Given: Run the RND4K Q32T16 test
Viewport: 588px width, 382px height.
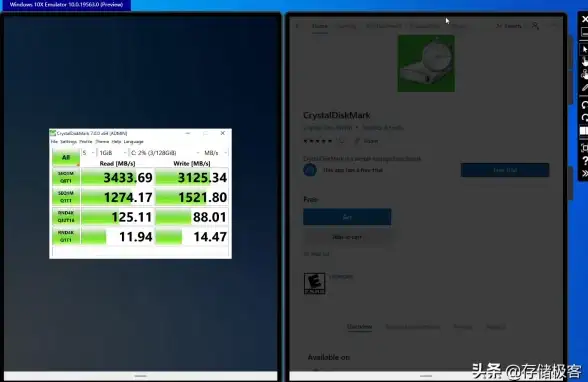Looking at the screenshot, I should tap(66, 217).
